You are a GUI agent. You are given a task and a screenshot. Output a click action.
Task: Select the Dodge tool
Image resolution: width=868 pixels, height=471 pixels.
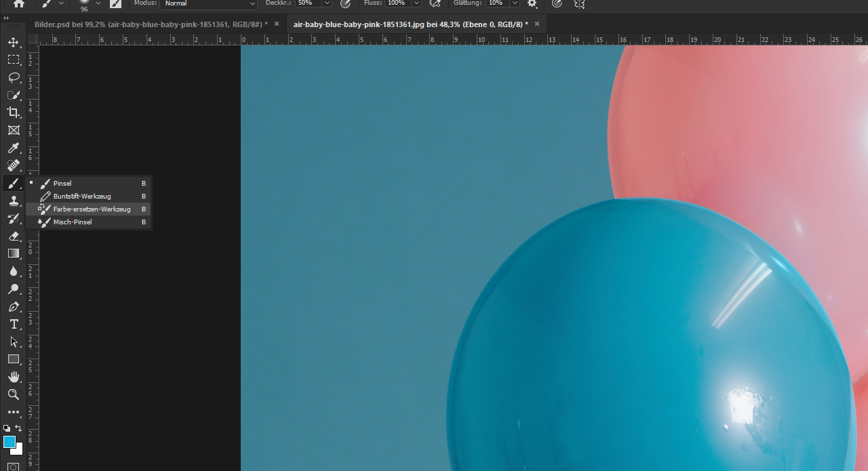pyautogui.click(x=14, y=289)
